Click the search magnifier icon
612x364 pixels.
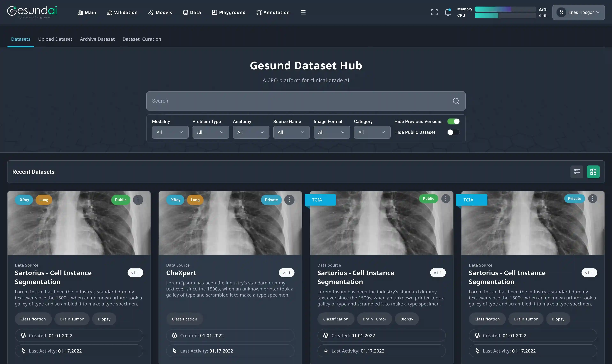point(456,101)
